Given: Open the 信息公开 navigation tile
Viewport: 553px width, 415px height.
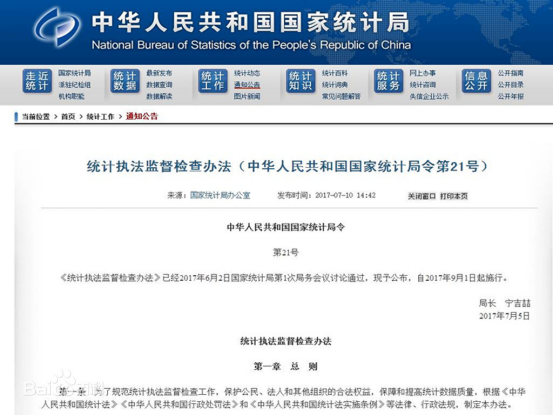Looking at the screenshot, I should pyautogui.click(x=476, y=81).
